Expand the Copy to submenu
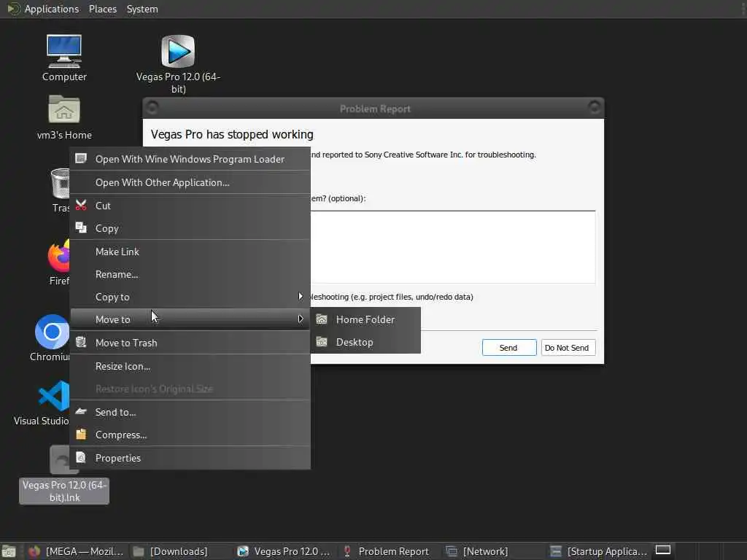 (190, 297)
